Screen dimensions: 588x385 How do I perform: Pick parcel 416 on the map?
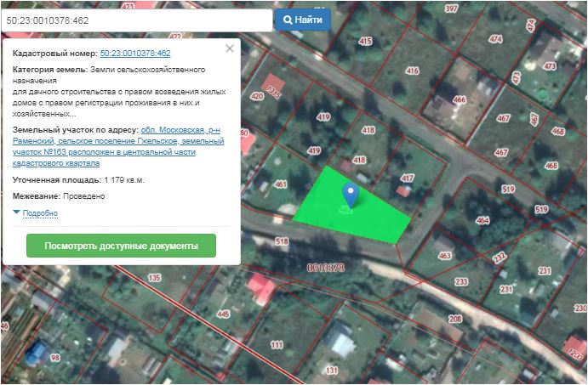tap(412, 71)
